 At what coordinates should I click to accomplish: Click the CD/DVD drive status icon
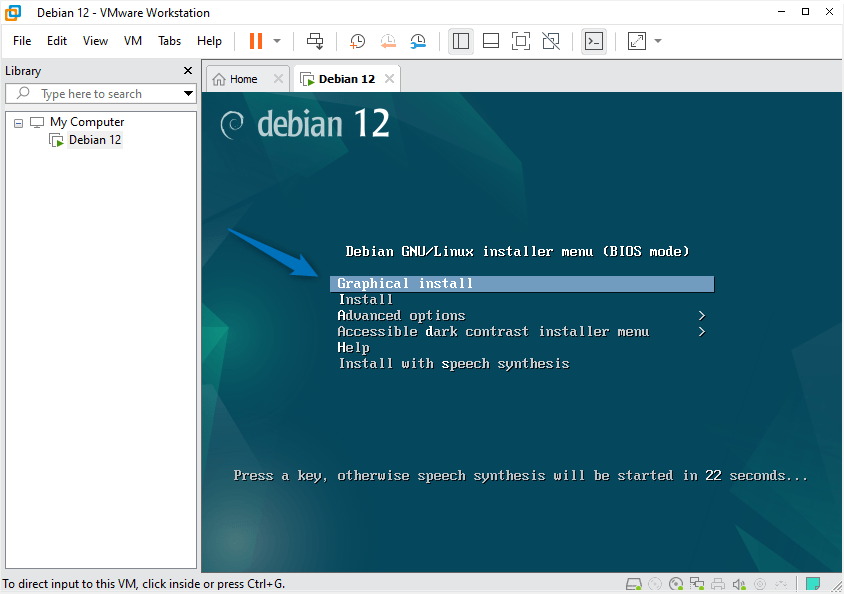point(676,583)
